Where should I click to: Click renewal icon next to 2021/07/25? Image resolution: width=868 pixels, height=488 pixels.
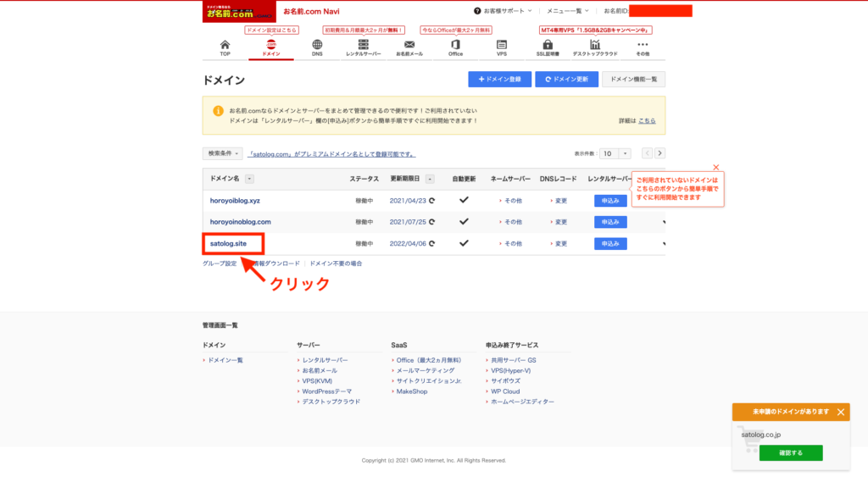431,222
